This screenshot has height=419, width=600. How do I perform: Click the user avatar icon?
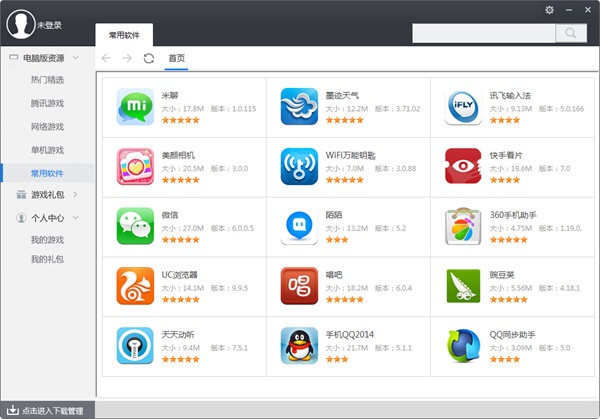click(x=21, y=24)
